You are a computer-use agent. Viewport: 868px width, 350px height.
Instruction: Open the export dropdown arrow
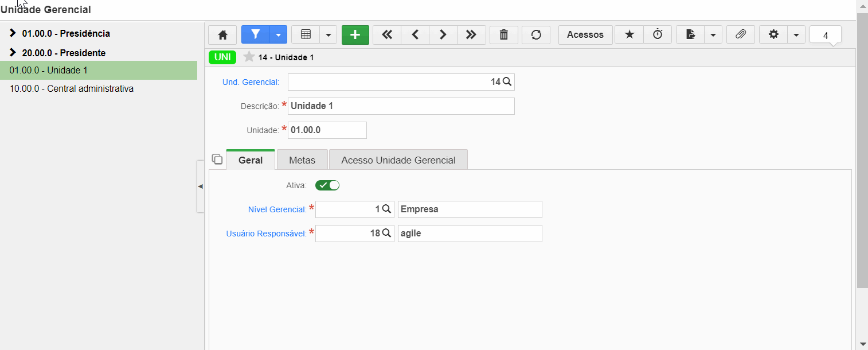(x=713, y=35)
